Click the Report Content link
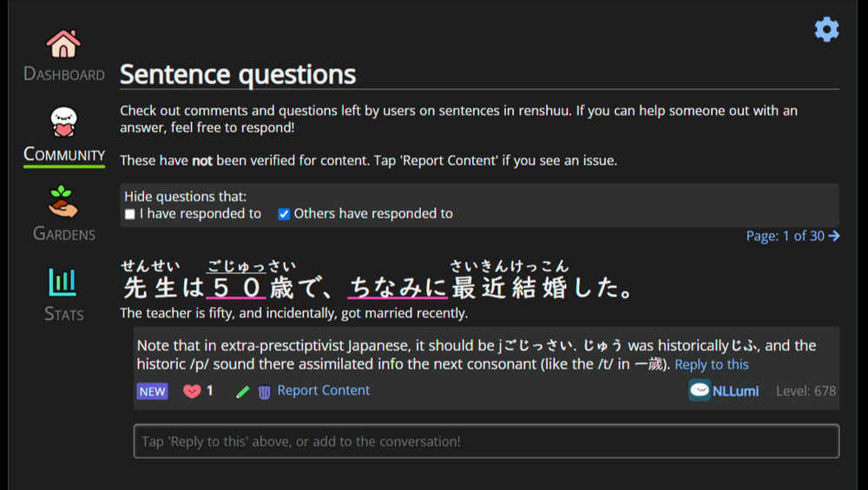Viewport: 868px width, 490px height. pyautogui.click(x=323, y=391)
